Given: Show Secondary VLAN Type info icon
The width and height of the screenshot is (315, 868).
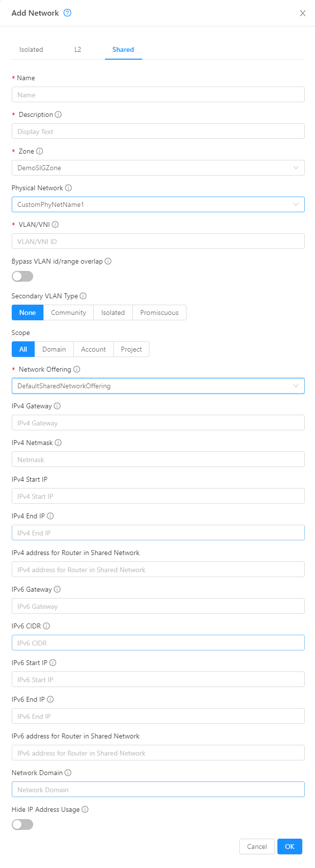Looking at the screenshot, I should tap(83, 296).
